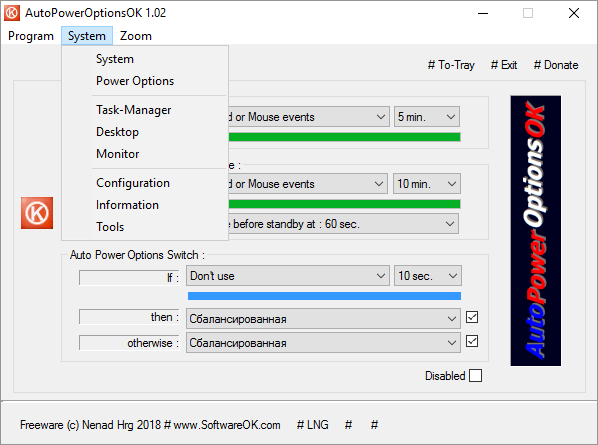Click the # To-Tray button
The width and height of the screenshot is (598, 445).
tap(451, 65)
